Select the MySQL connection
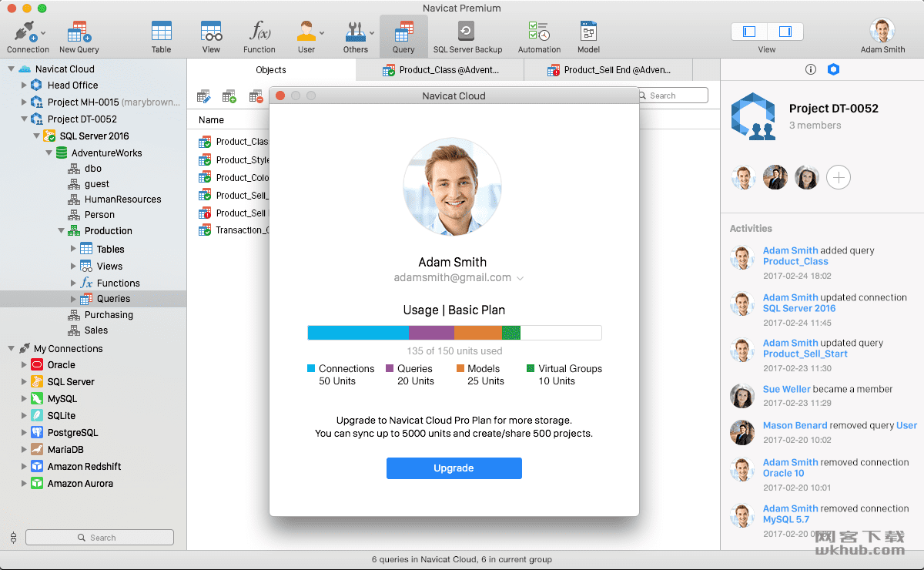The width and height of the screenshot is (924, 570). [x=62, y=399]
